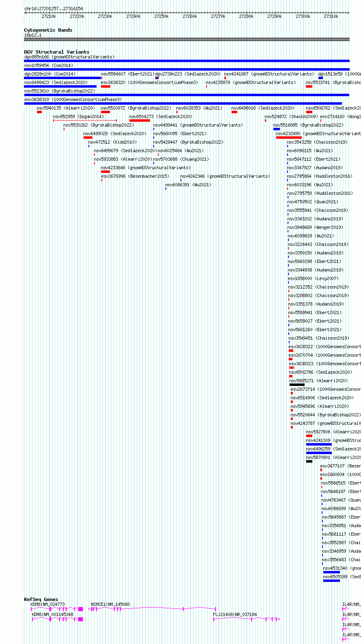Open variant nsv6028353 (Wu2021)
Viewport: 361px width, 644px height.
point(199,108)
